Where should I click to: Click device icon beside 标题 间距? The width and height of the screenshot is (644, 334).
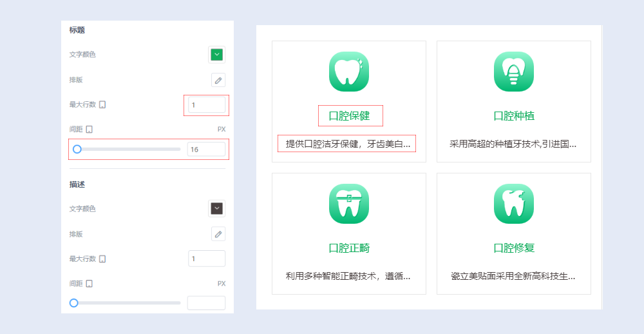coord(90,130)
